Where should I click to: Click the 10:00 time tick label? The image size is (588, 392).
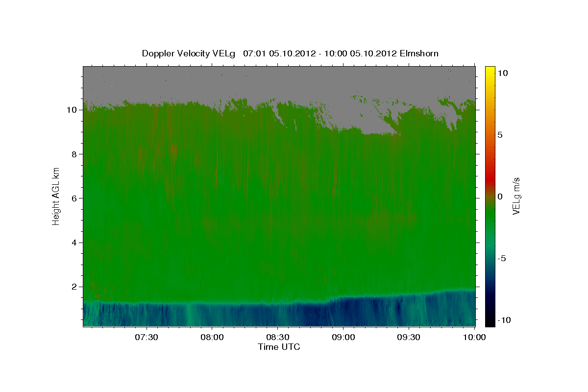[x=474, y=337]
